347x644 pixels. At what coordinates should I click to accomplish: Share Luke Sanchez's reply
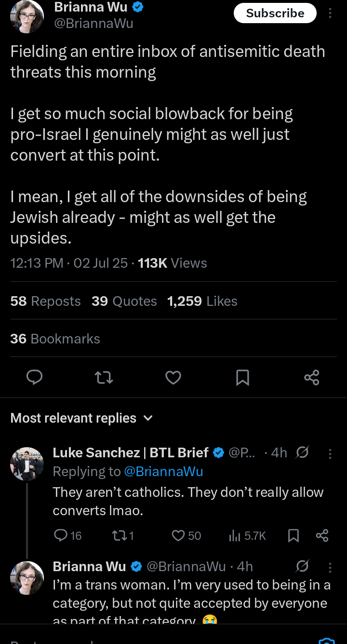coord(322,535)
